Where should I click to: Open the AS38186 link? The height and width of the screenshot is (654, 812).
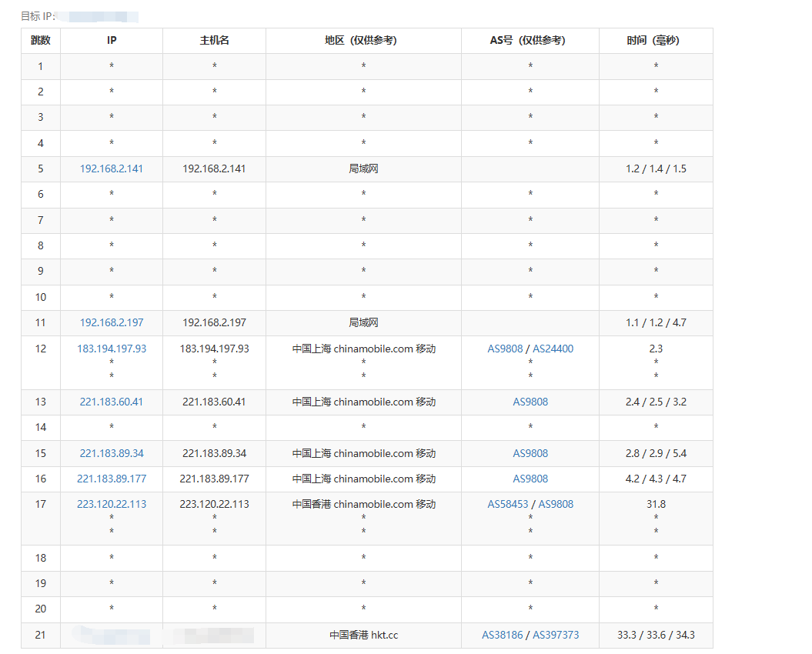coord(503,635)
